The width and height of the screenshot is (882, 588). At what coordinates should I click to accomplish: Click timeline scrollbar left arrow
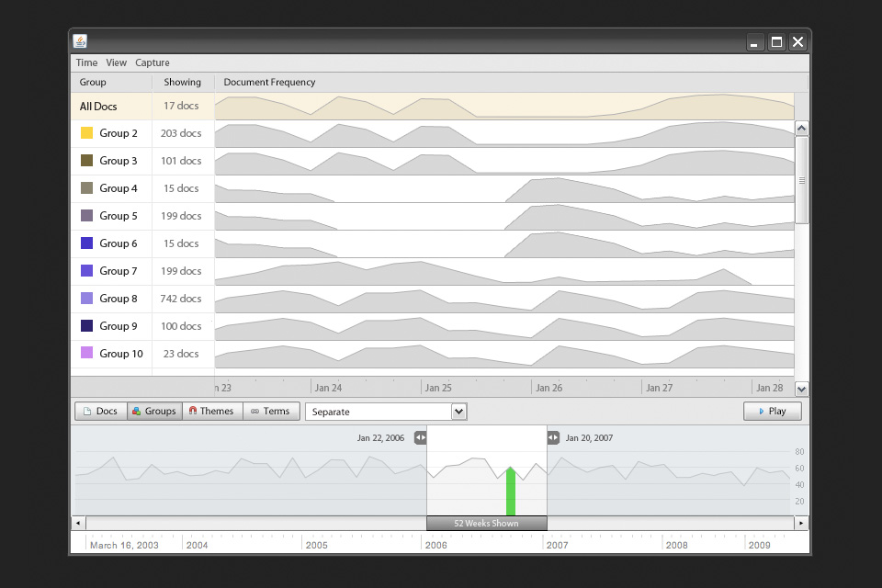coord(78,523)
